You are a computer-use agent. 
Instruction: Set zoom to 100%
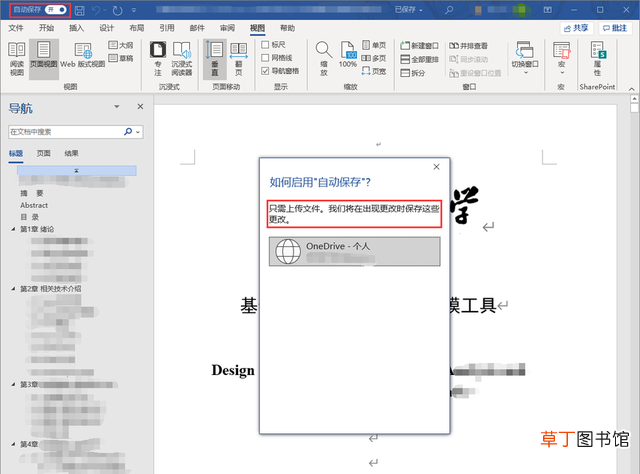[348, 55]
